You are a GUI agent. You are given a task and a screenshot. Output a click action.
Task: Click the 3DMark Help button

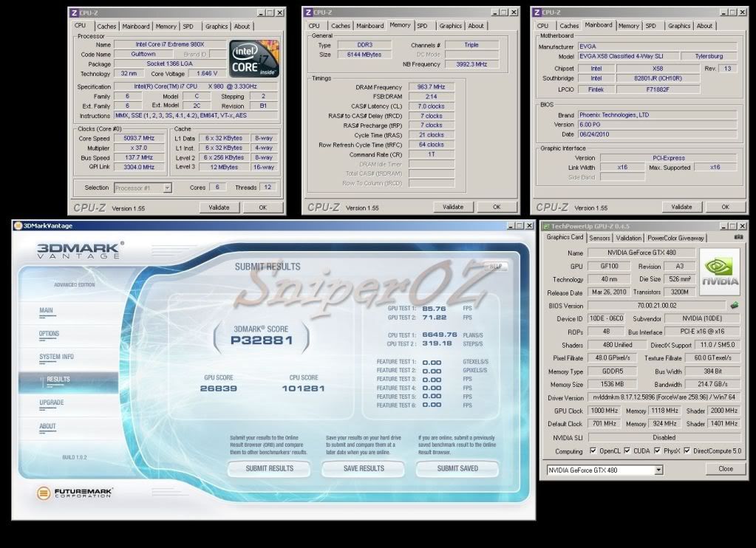495,266
